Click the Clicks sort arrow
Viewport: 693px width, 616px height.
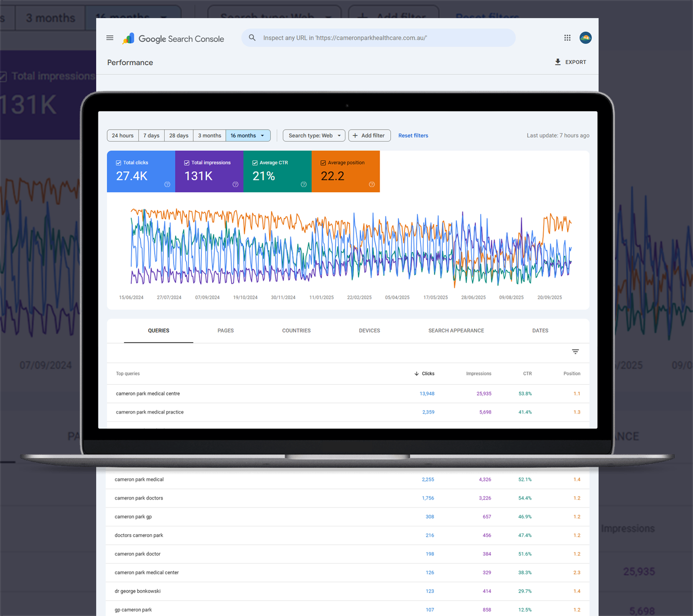click(x=416, y=373)
